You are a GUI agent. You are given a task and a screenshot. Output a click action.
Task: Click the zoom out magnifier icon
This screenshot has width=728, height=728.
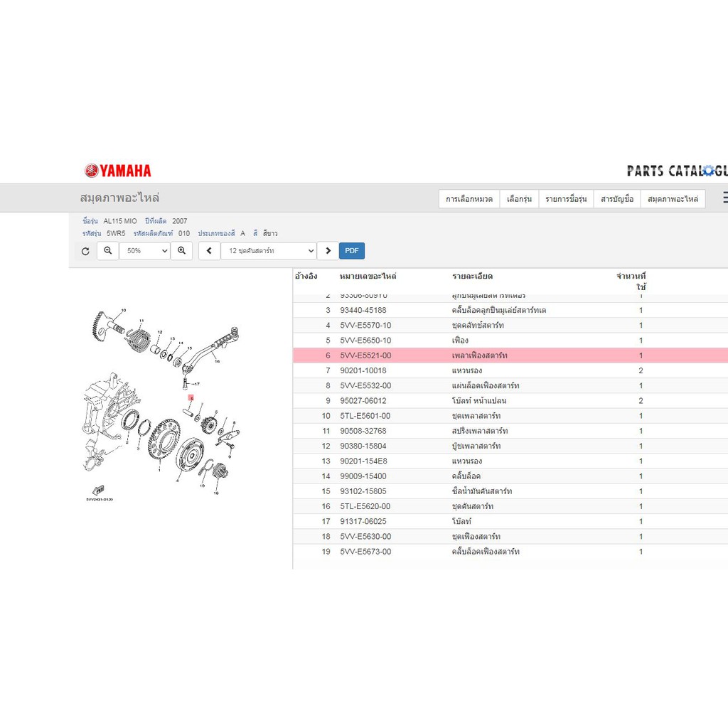[108, 251]
